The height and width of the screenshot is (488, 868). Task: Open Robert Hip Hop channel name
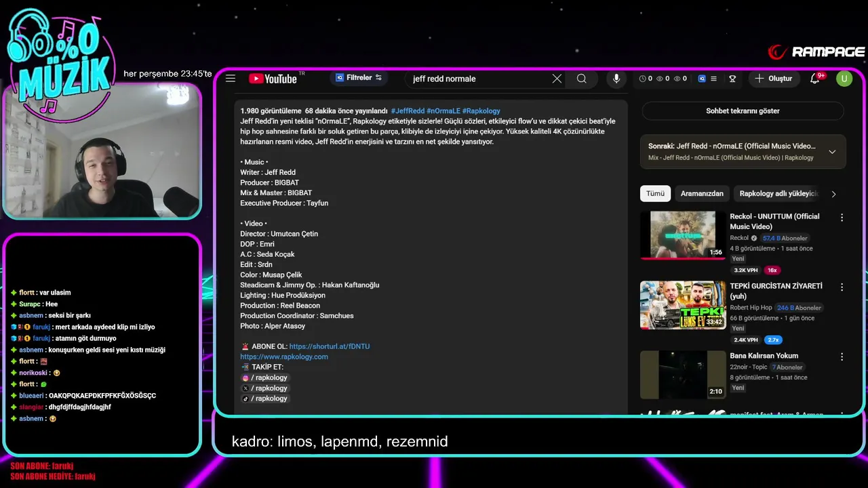pos(751,308)
